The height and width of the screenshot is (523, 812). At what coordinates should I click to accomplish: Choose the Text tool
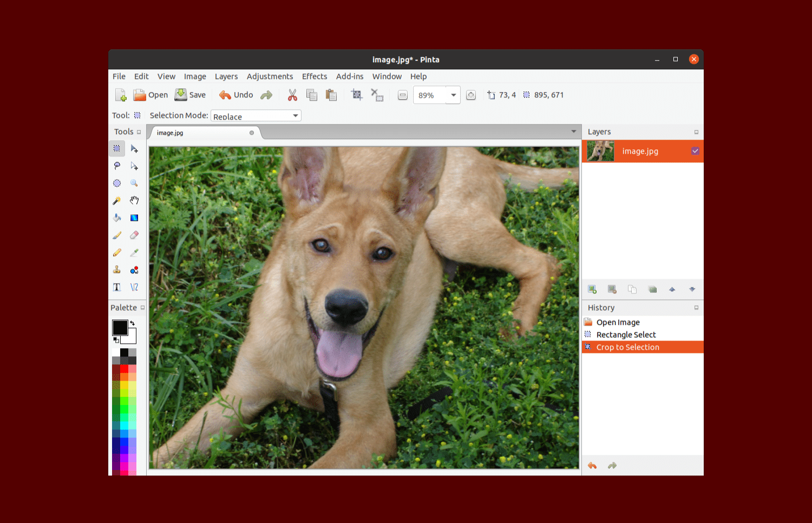pos(117,287)
